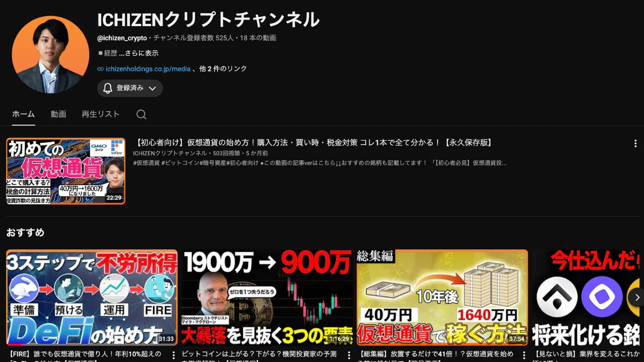
Task: Click the notification bell icon
Action: coord(108,88)
